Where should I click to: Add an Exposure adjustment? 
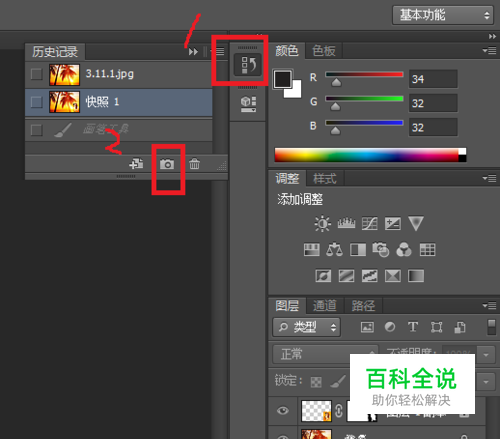click(x=393, y=223)
